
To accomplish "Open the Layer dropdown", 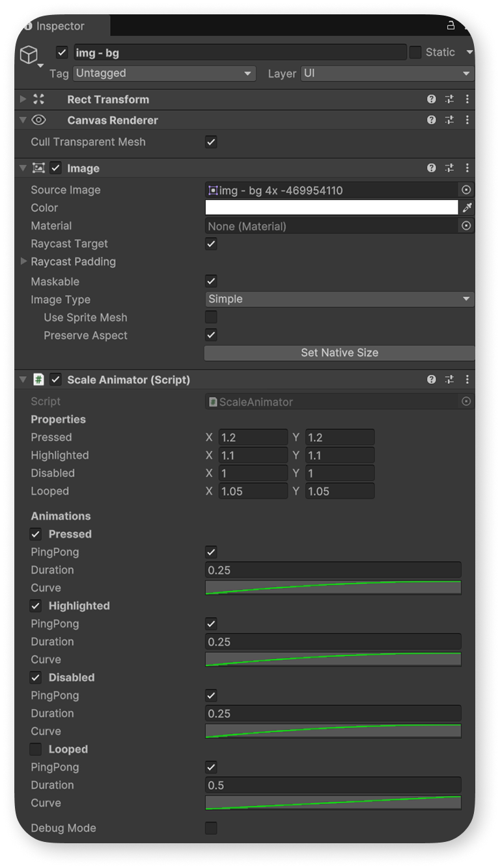I will click(x=387, y=74).
